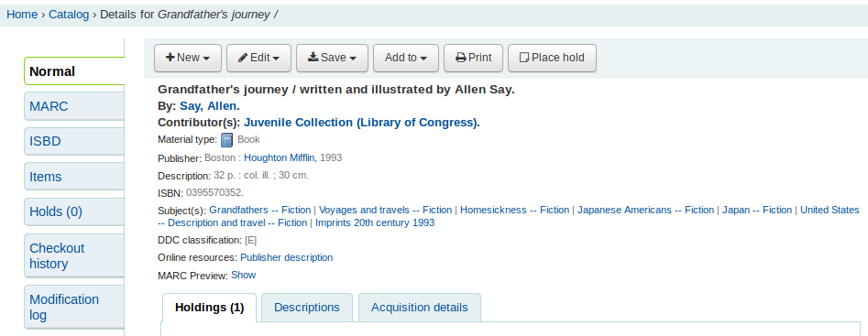Open author link Say, Allen
The height and width of the screenshot is (336, 868).
208,106
